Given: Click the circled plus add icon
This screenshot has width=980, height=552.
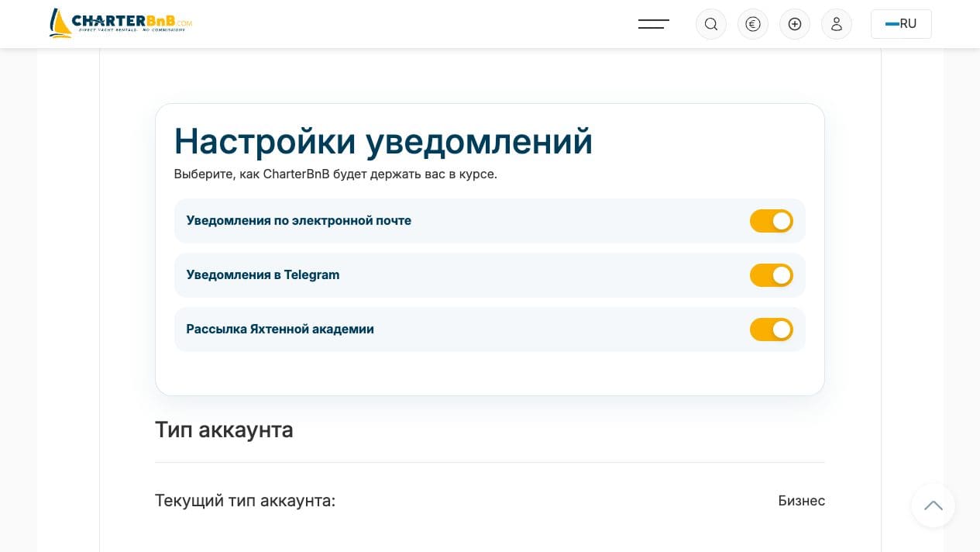Looking at the screenshot, I should click(795, 24).
